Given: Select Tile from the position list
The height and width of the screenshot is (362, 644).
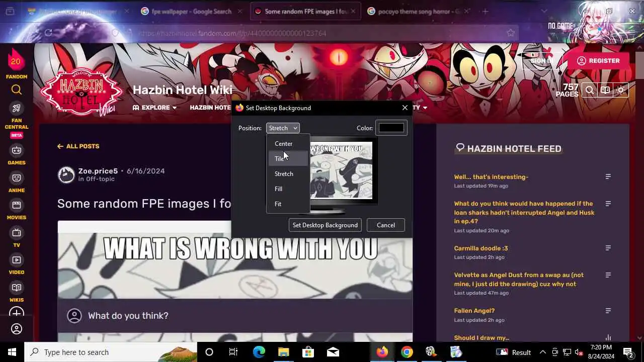Looking at the screenshot, I should (287, 158).
